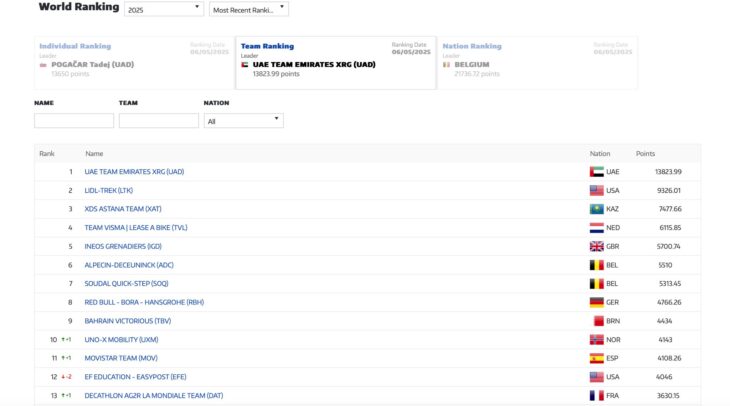The image size is (730, 406).
Task: Open UAE Team Emirates XRG team link
Action: point(134,172)
